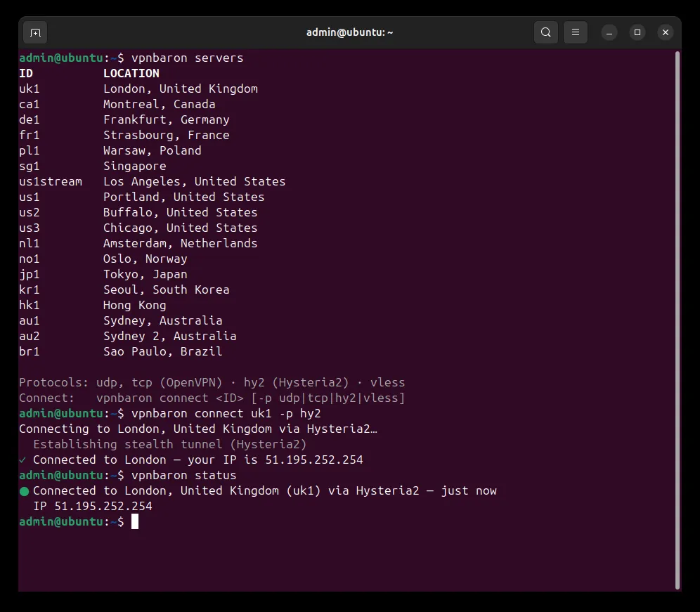Click server ID kr1

coord(30,289)
